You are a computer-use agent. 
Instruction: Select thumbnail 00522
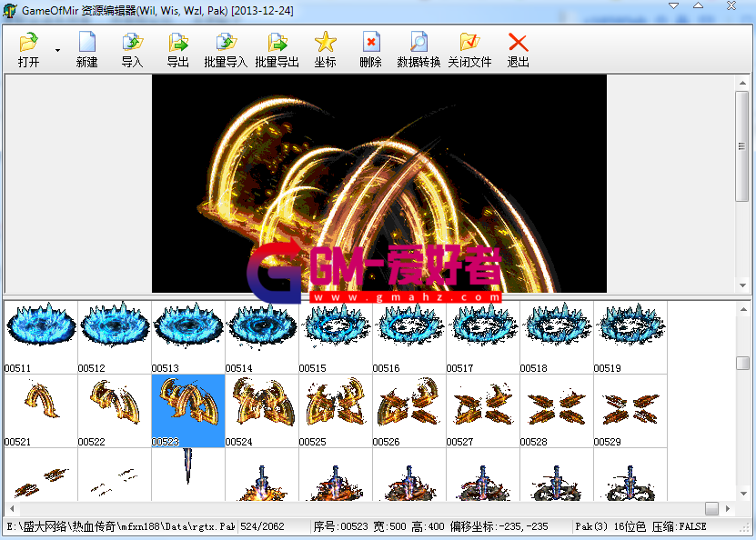click(115, 411)
